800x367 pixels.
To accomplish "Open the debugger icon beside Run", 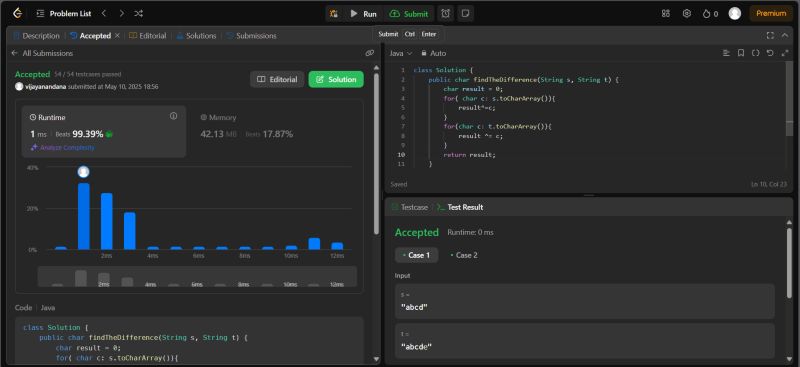I will 334,14.
